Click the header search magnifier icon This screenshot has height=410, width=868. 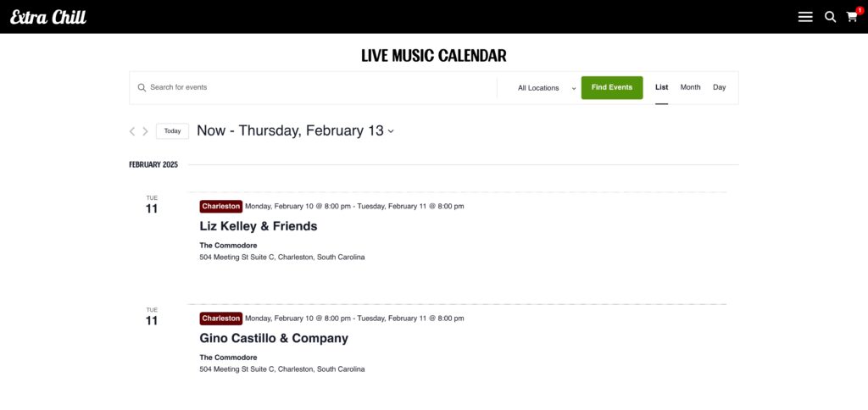point(830,17)
